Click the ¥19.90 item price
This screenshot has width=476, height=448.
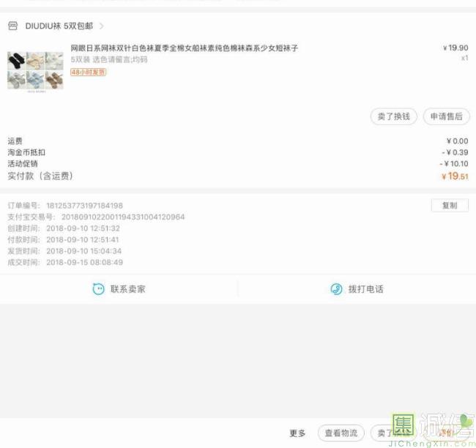point(455,48)
